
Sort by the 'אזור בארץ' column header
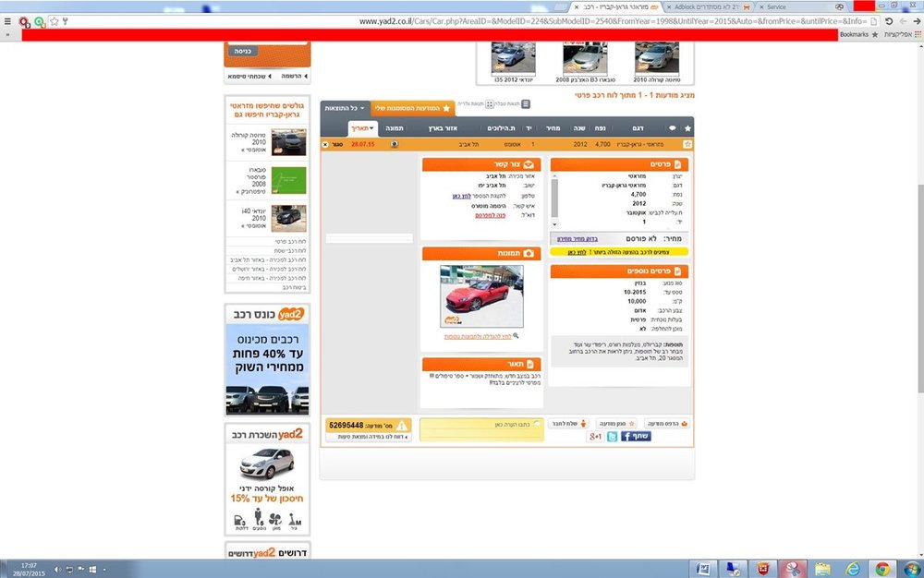click(x=443, y=128)
